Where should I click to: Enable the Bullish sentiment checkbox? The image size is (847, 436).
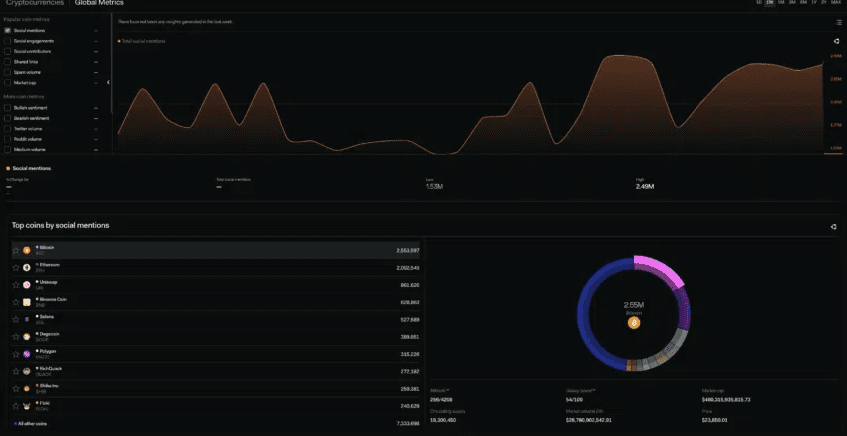pos(8,108)
